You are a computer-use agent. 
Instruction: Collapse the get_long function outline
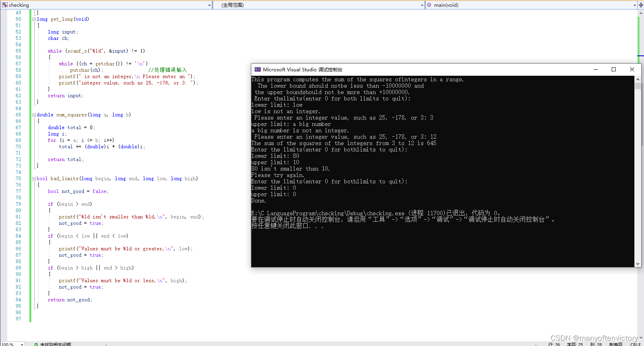pos(34,19)
